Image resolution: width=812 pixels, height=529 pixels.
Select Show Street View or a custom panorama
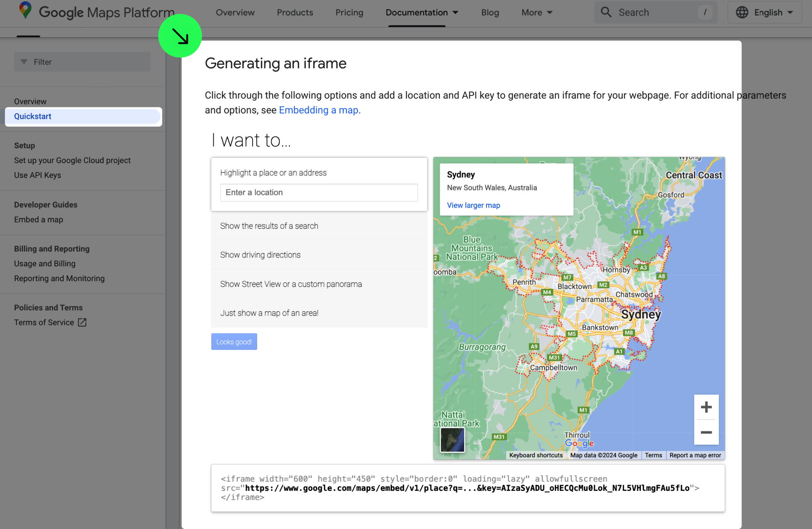(x=319, y=284)
